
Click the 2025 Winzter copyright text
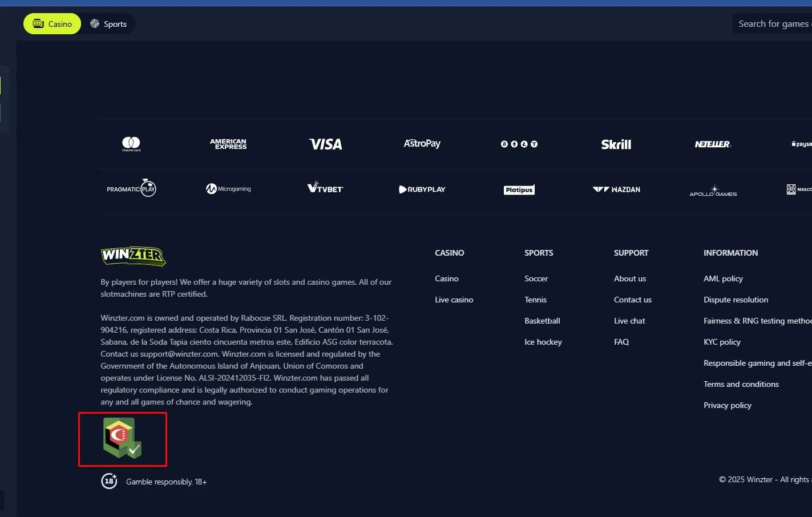(765, 479)
